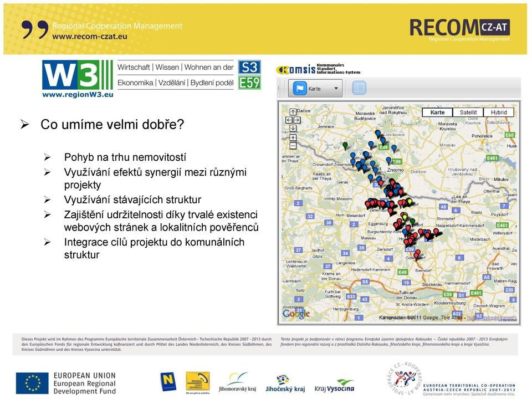Click 'Ekonomika | Vzdělání | Bydlení podél' text

pyautogui.click(x=176, y=83)
